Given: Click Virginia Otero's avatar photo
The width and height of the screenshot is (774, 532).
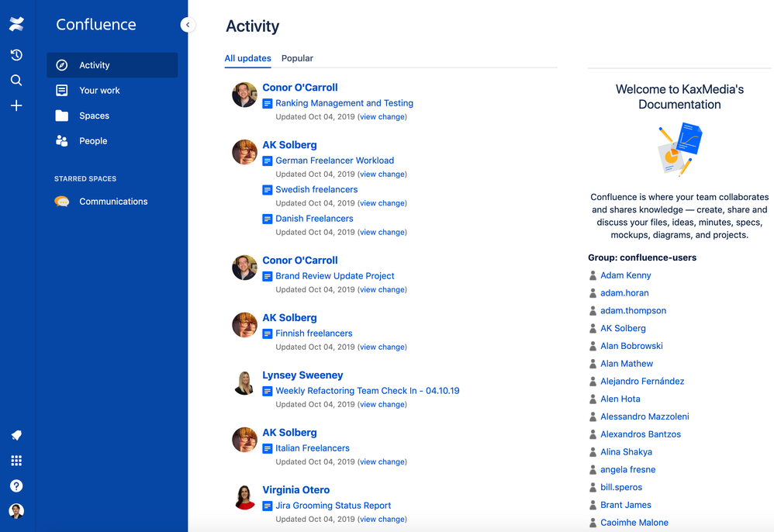Looking at the screenshot, I should coord(244,497).
